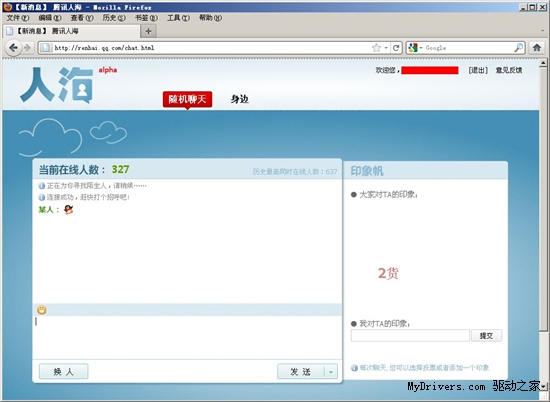Click the online count number 327
Viewport: 550px width, 402px height.
(x=121, y=169)
